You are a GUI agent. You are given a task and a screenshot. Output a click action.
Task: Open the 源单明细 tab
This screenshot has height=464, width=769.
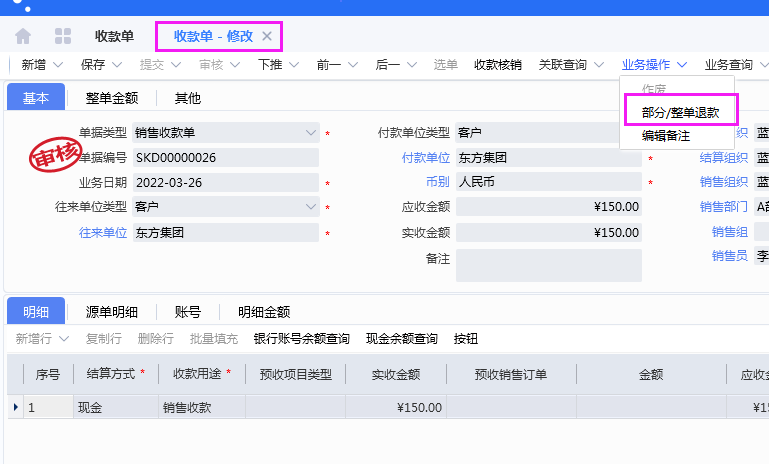click(111, 312)
